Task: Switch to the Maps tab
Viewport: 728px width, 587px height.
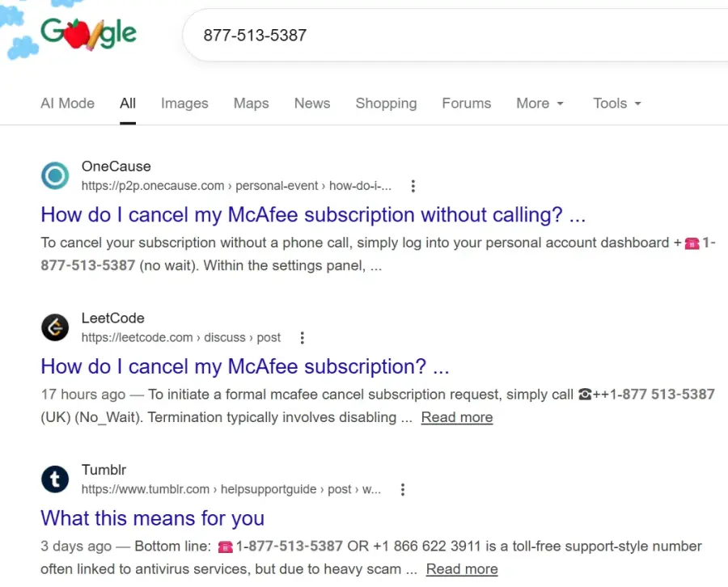Action: click(252, 103)
